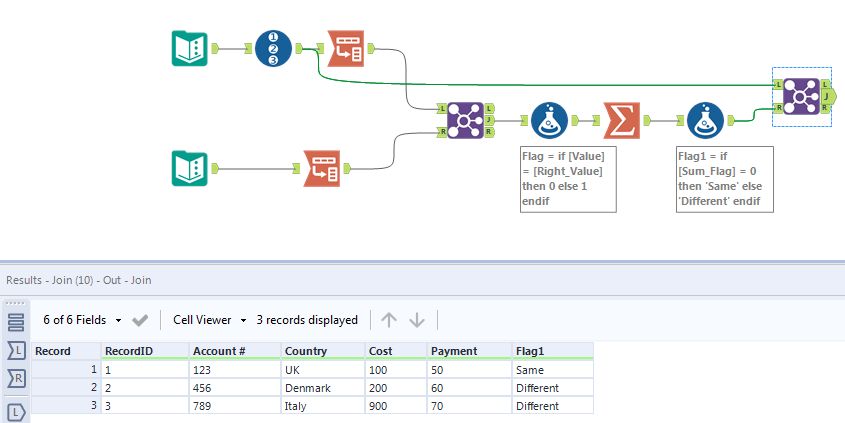Select the Payment 50 cell

tap(469, 370)
